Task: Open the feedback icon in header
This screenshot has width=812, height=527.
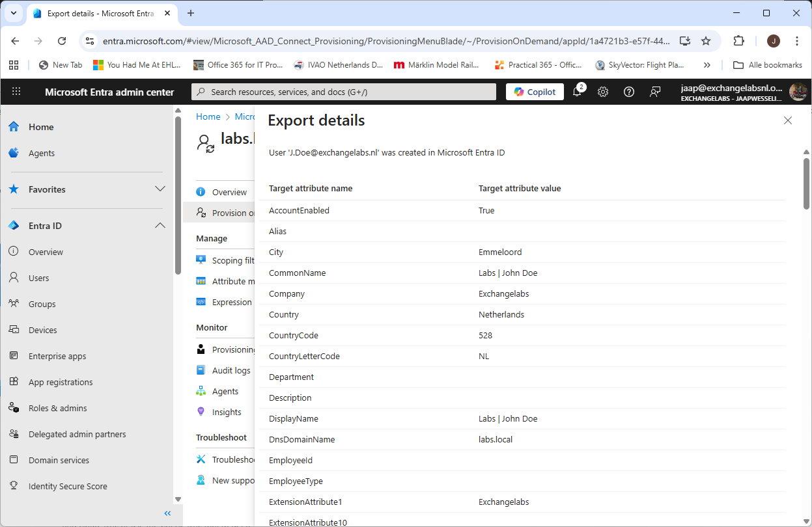Action: (x=655, y=92)
